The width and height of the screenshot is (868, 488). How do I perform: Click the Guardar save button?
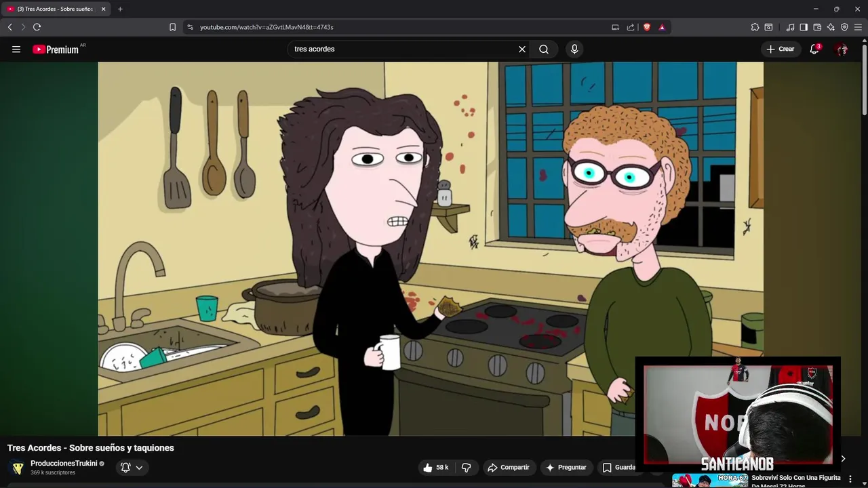[618, 468]
